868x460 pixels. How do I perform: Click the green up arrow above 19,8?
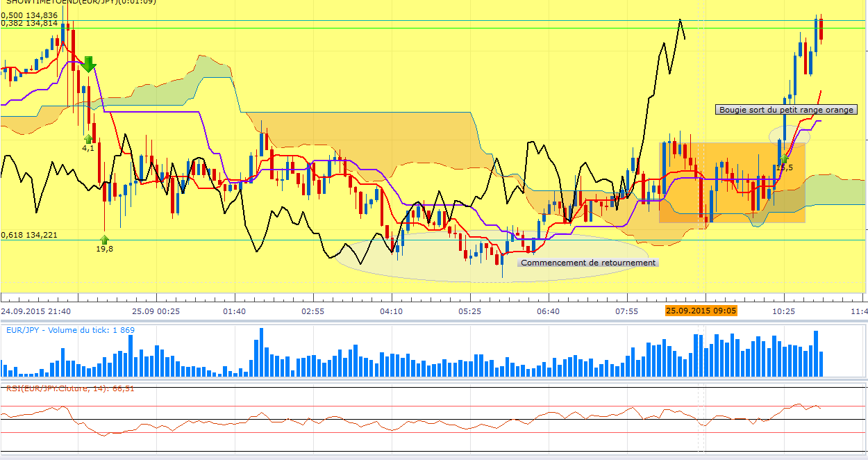pyautogui.click(x=104, y=240)
